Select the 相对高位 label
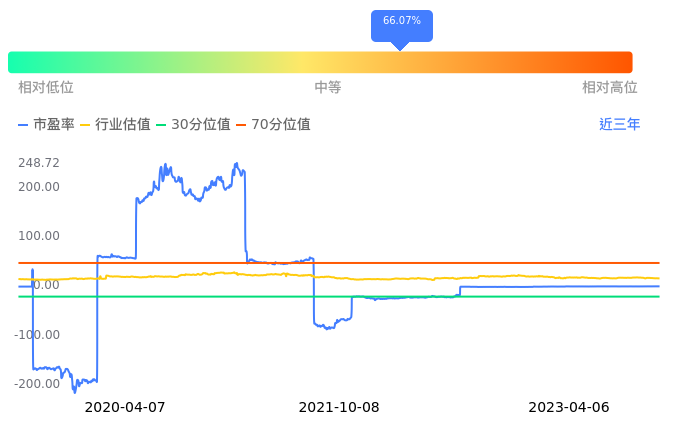 pos(610,88)
